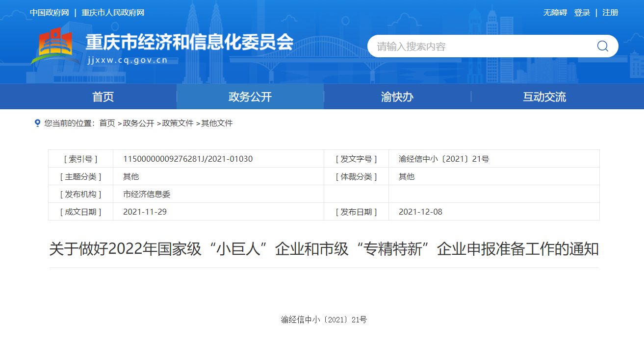
Task: Click the location pin breadcrumb icon
Action: point(37,123)
